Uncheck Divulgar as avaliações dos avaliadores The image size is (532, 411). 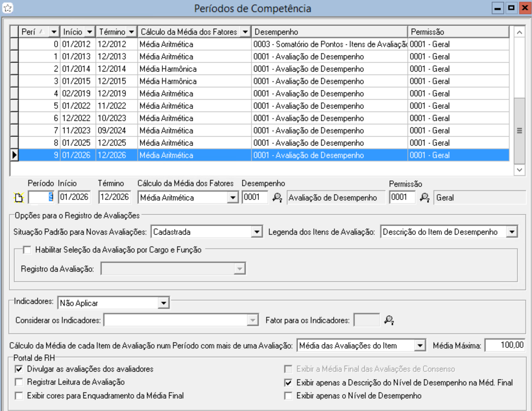19,369
